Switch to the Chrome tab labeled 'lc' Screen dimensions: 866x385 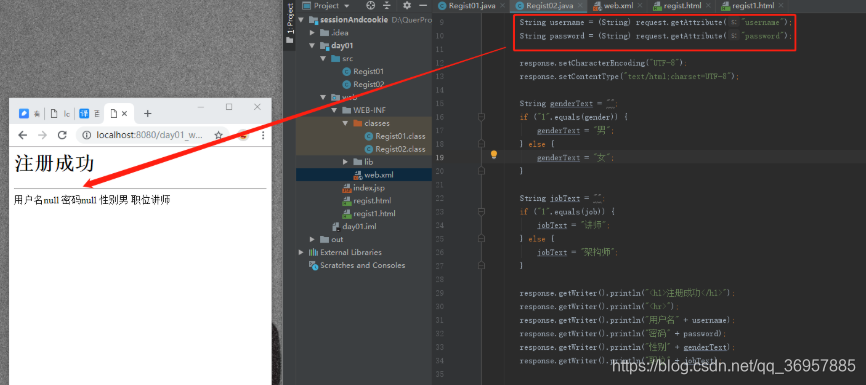click(x=60, y=114)
